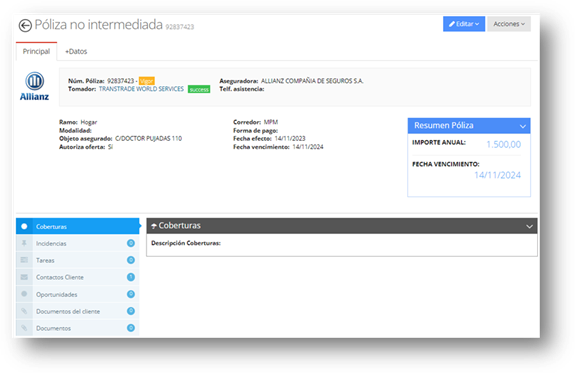Click the Tareas count badge

tap(131, 260)
